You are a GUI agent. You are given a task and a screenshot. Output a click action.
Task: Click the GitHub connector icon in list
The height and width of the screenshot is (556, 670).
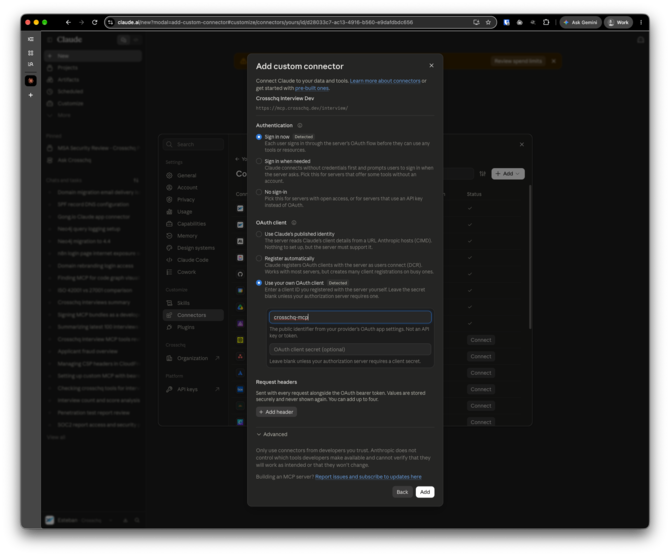240,274
